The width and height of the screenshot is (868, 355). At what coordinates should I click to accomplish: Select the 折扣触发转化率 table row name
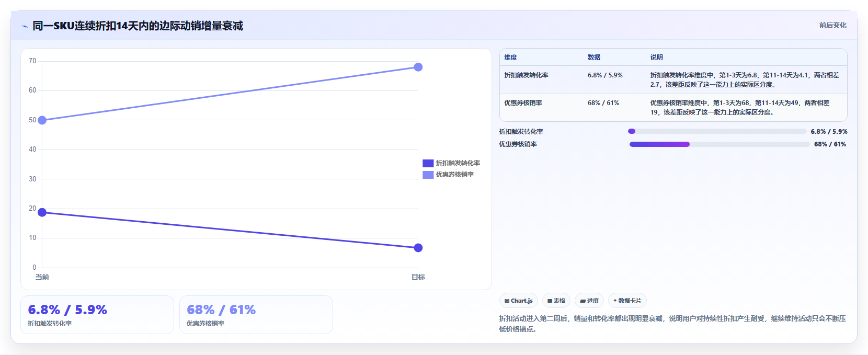526,75
